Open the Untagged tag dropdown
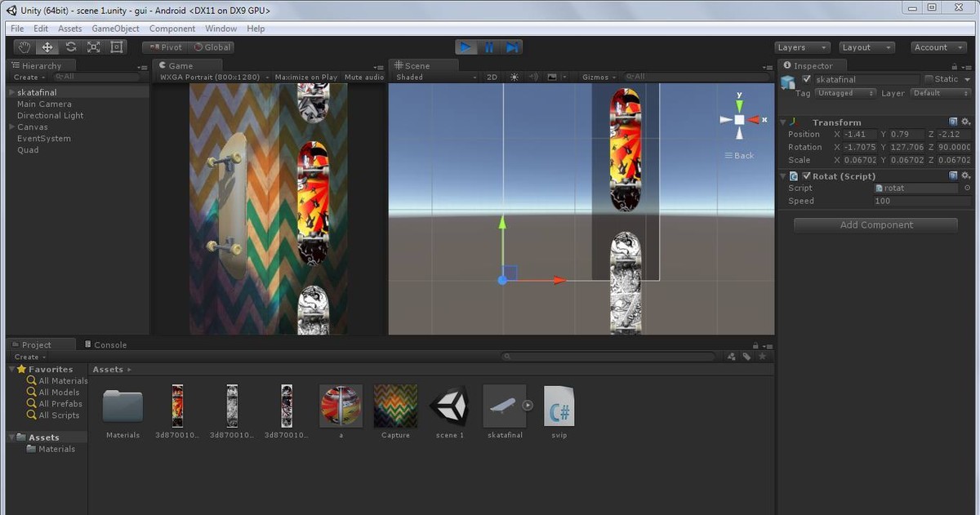This screenshot has height=515, width=980. (x=845, y=93)
